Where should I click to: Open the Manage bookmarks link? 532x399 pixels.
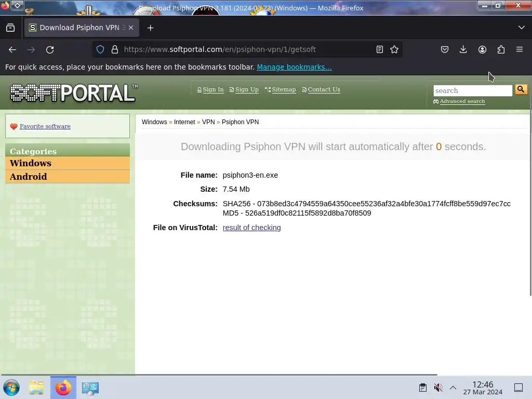pos(294,67)
